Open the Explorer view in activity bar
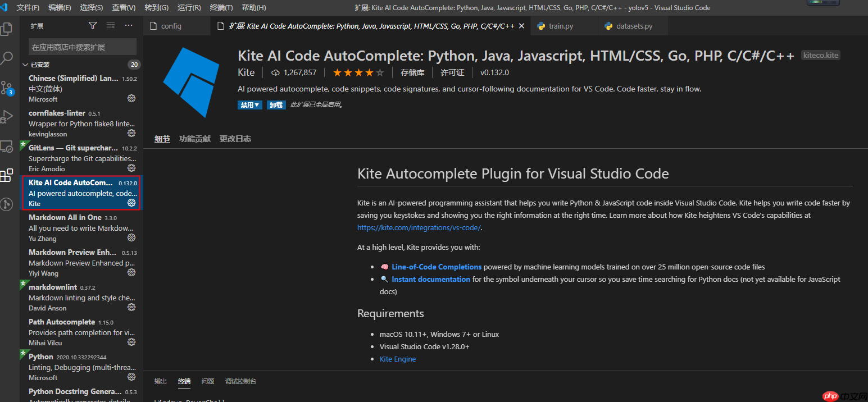Image resolution: width=868 pixels, height=402 pixels. tap(7, 29)
